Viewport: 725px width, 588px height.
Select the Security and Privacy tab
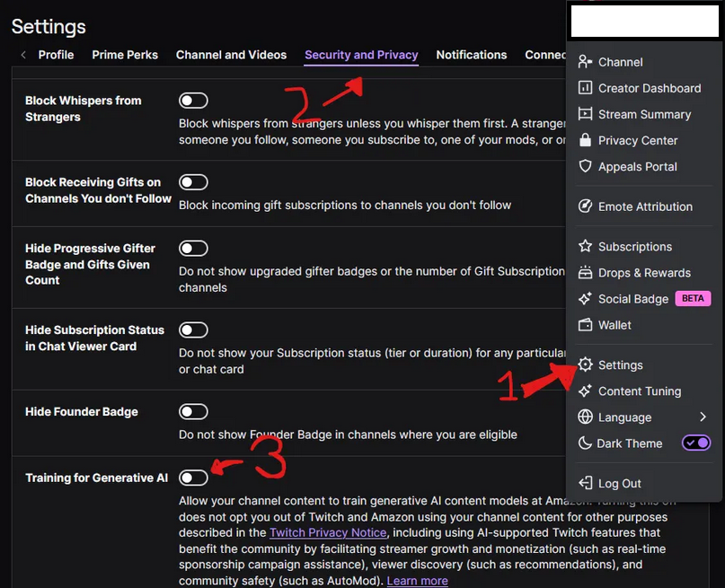[x=361, y=55]
